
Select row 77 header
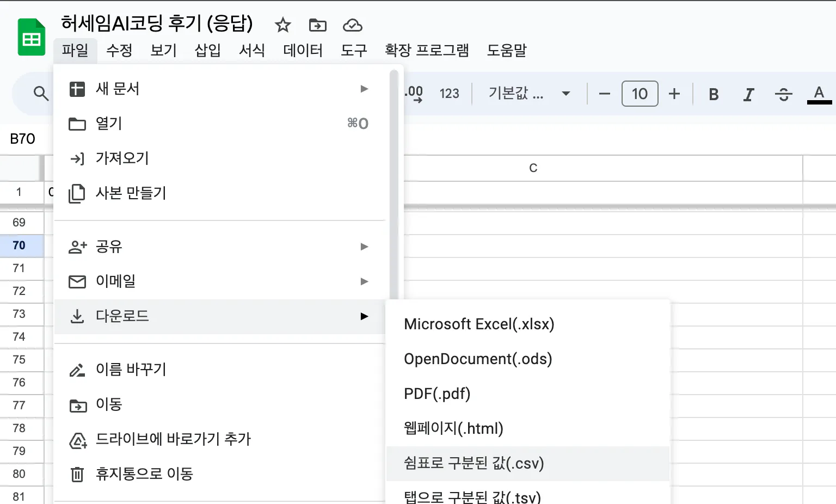[x=21, y=405]
